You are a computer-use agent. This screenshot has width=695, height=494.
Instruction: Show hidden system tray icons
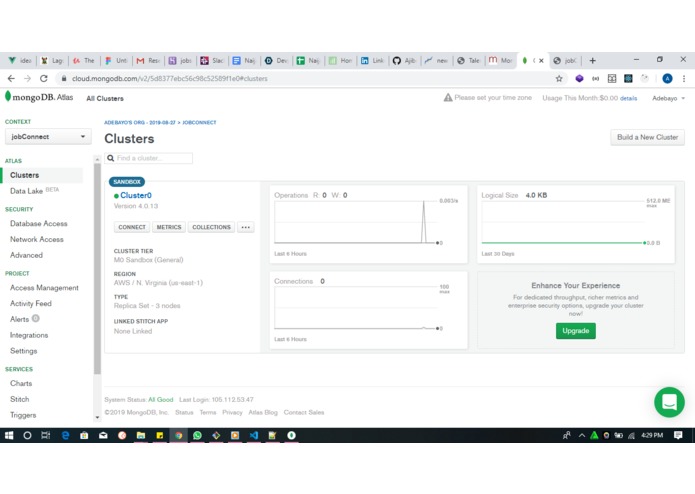[x=582, y=435]
